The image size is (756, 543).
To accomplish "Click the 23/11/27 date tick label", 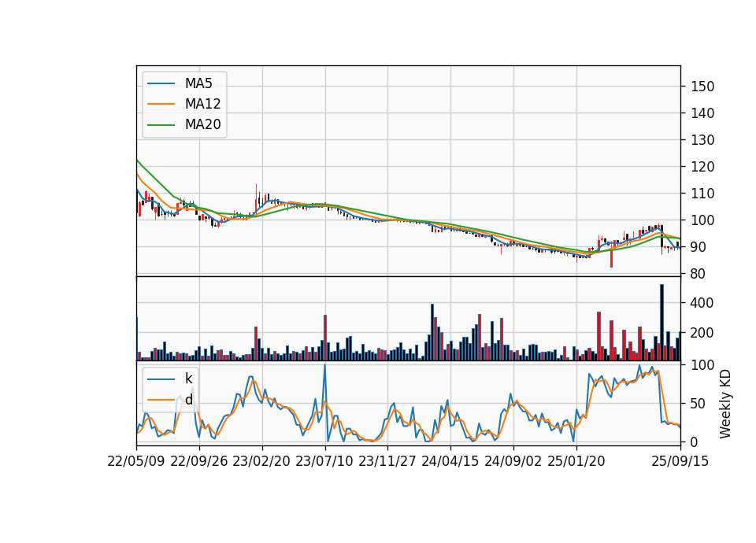I will (x=387, y=461).
